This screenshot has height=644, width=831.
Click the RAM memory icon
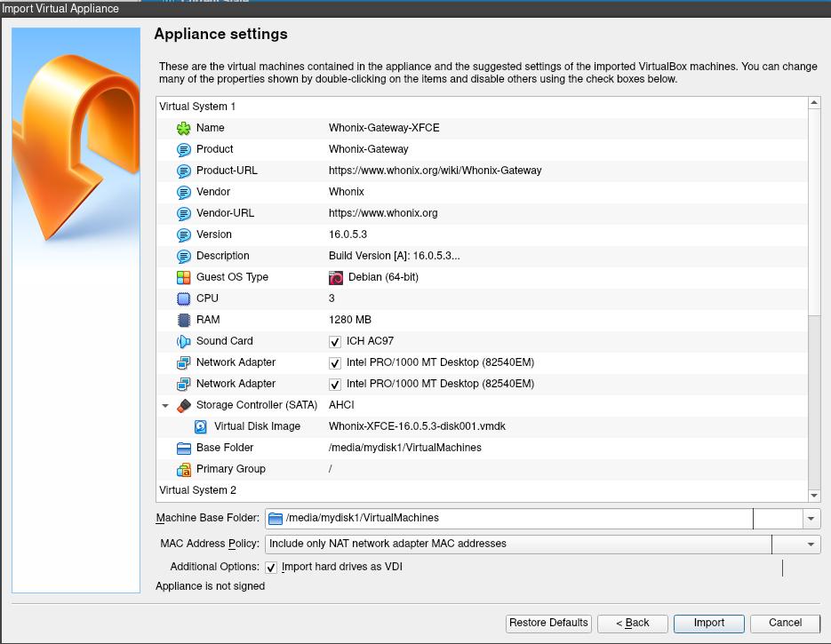[184, 320]
